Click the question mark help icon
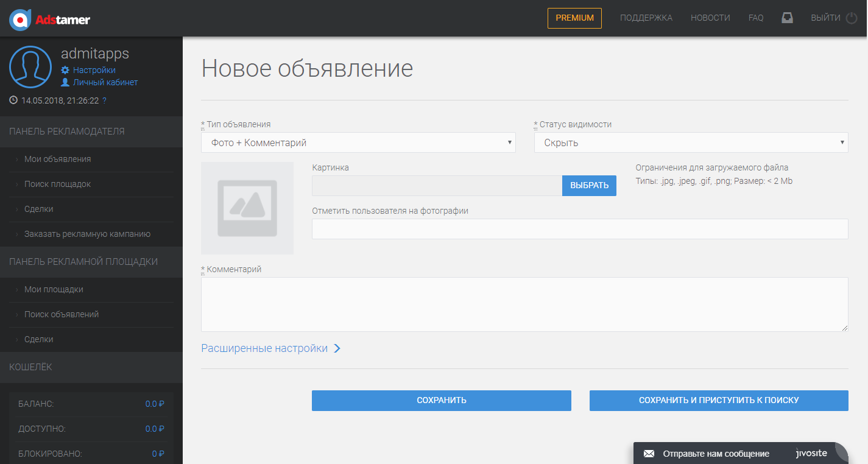Image resolution: width=868 pixels, height=464 pixels. click(103, 100)
